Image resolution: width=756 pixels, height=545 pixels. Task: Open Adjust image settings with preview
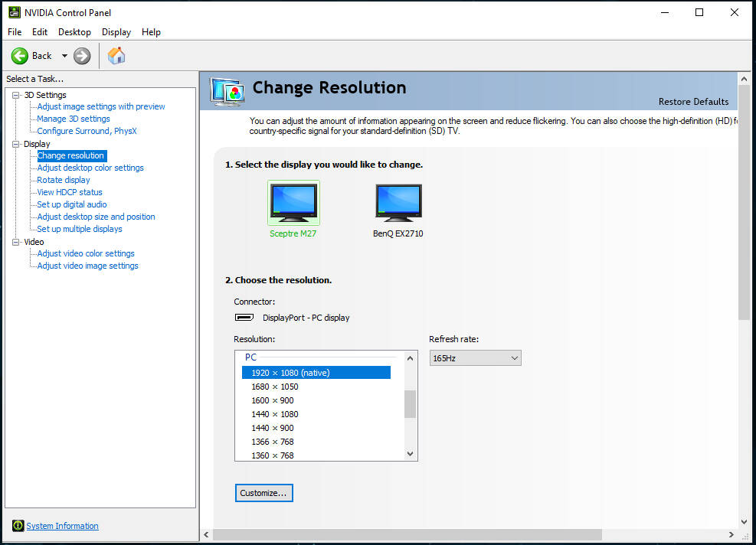pos(101,106)
